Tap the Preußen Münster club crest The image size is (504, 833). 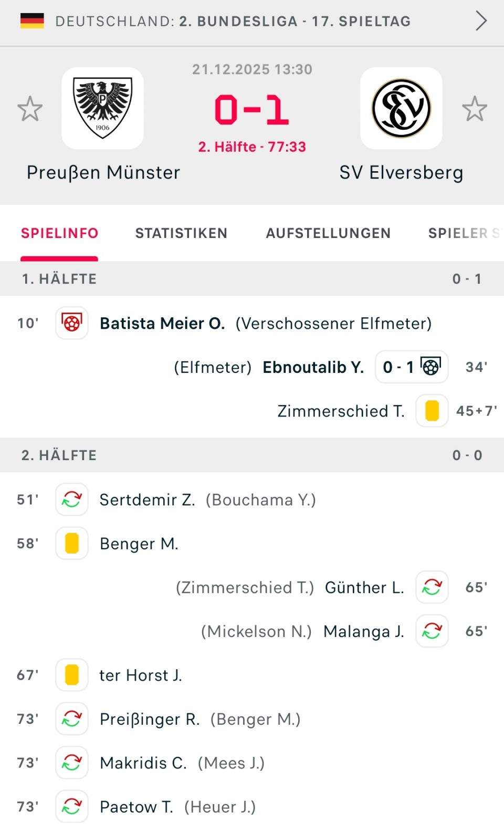102,108
